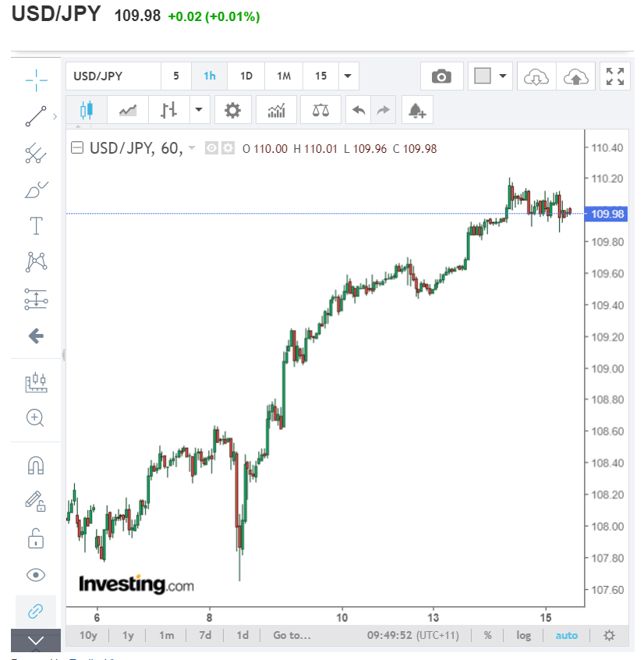644x660 pixels.
Task: Toggle log scale mode
Action: 523,635
